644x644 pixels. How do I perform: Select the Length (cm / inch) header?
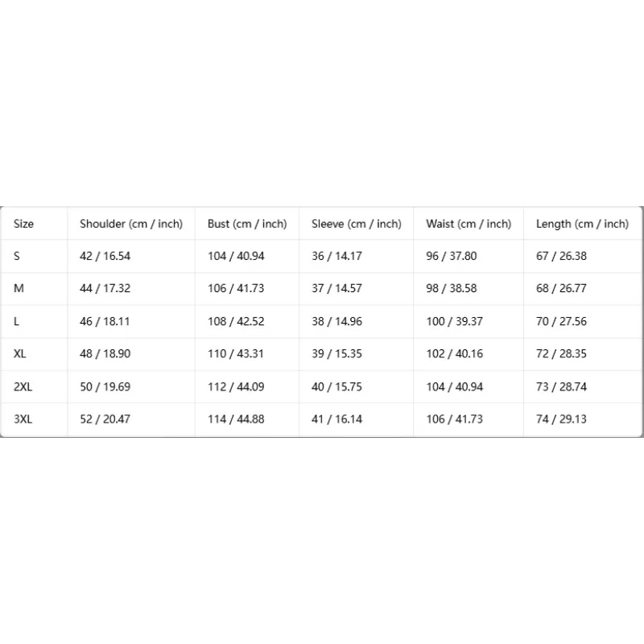tap(582, 224)
